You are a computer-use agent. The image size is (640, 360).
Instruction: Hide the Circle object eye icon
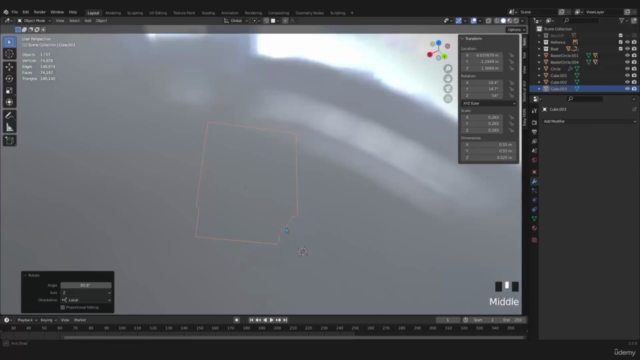click(x=627, y=69)
